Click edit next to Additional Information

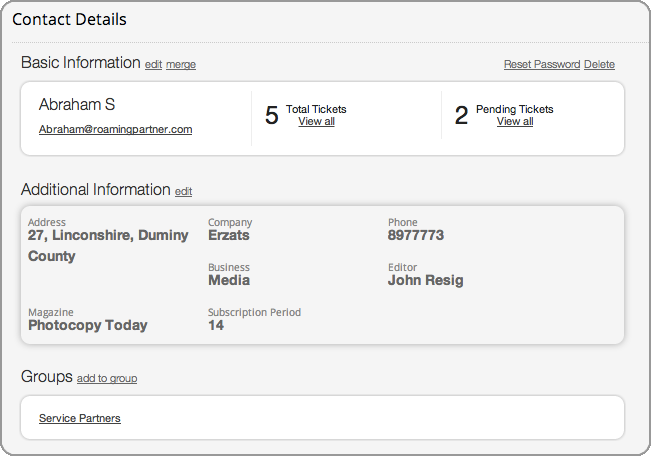(x=184, y=191)
